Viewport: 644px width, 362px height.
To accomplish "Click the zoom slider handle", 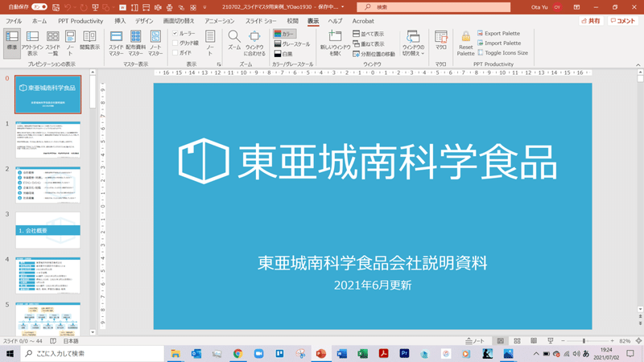I will (584, 341).
